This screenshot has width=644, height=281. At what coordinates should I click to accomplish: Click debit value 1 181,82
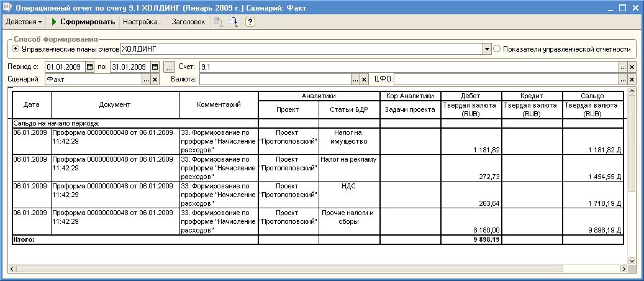coord(486,150)
